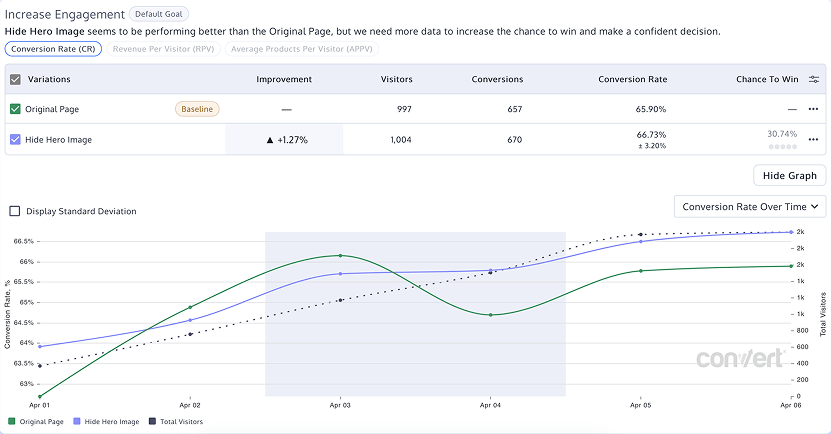Uncheck the Hide Hero Image variation checkbox

tap(14, 140)
